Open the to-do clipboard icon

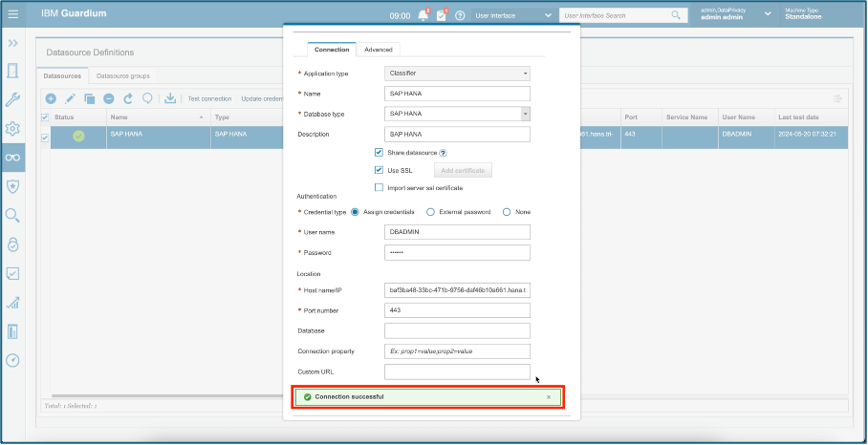pyautogui.click(x=442, y=15)
